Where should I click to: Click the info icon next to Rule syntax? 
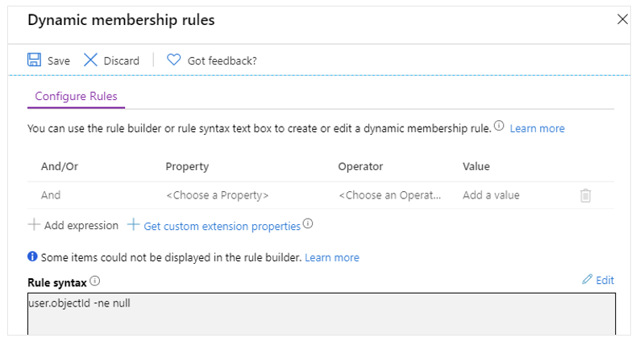[95, 282]
